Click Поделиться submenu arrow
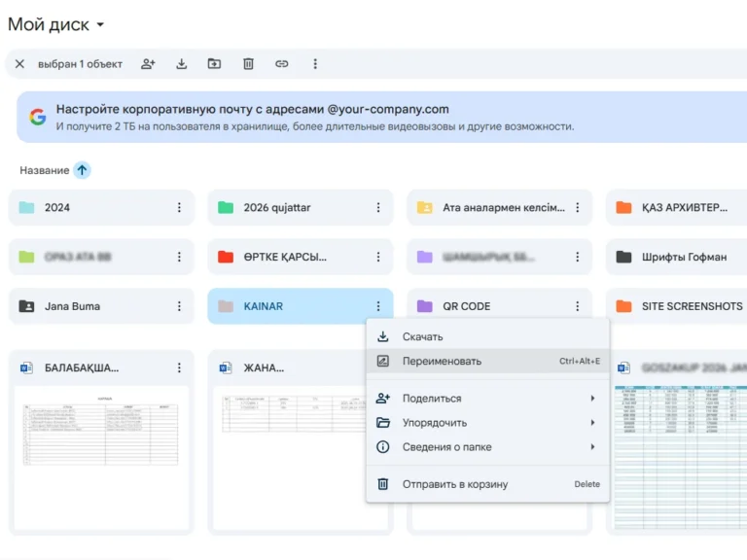This screenshot has width=747, height=560. click(x=592, y=398)
